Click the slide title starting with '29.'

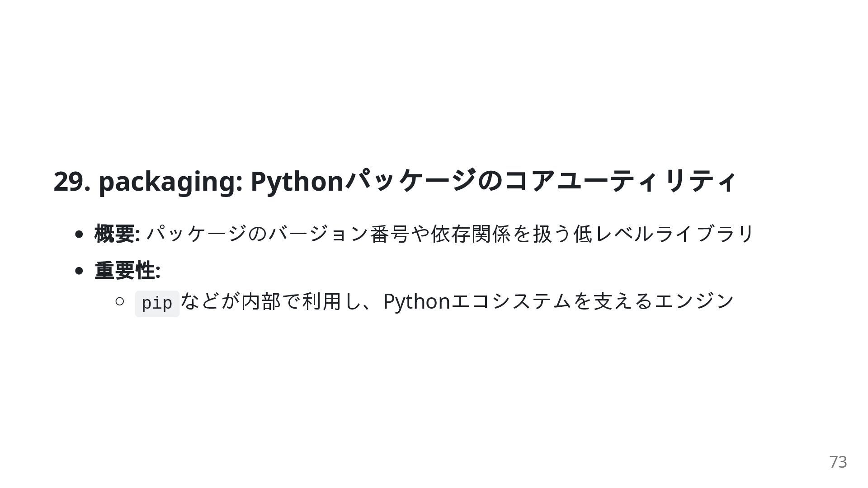pos(394,181)
